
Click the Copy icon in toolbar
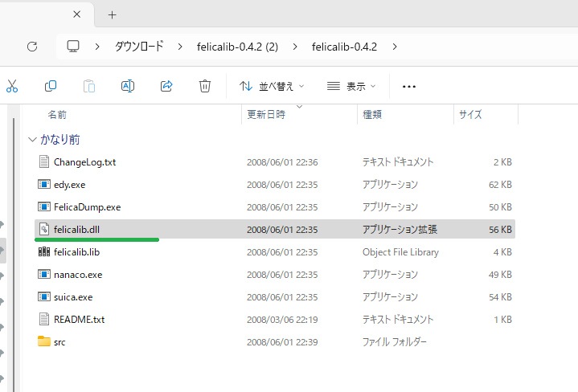(51, 86)
